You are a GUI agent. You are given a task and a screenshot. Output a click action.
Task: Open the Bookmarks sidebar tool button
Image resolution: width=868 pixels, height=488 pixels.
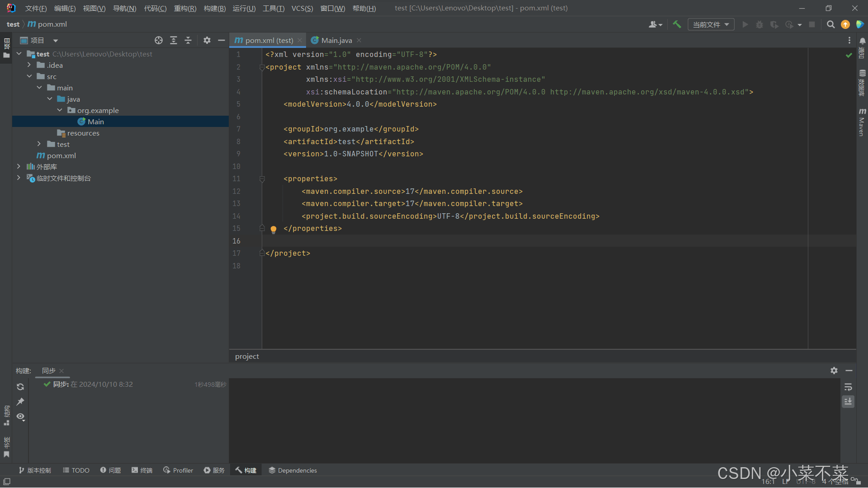6,447
